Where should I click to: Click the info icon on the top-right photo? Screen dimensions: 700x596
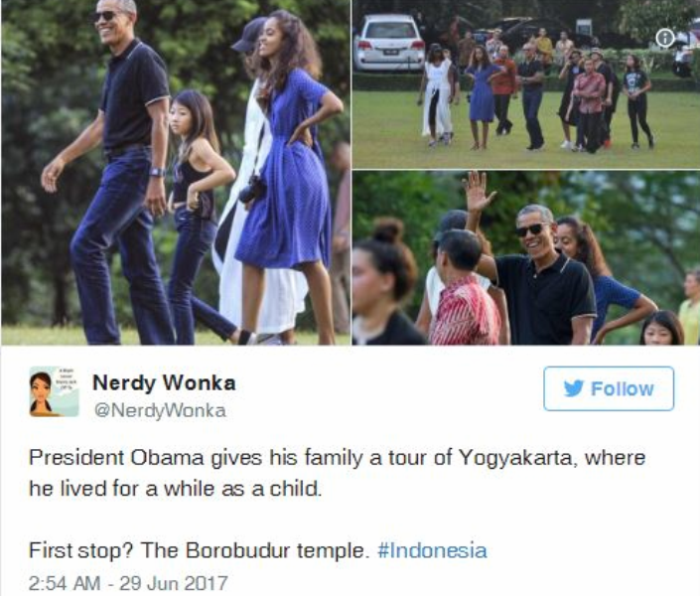664,39
